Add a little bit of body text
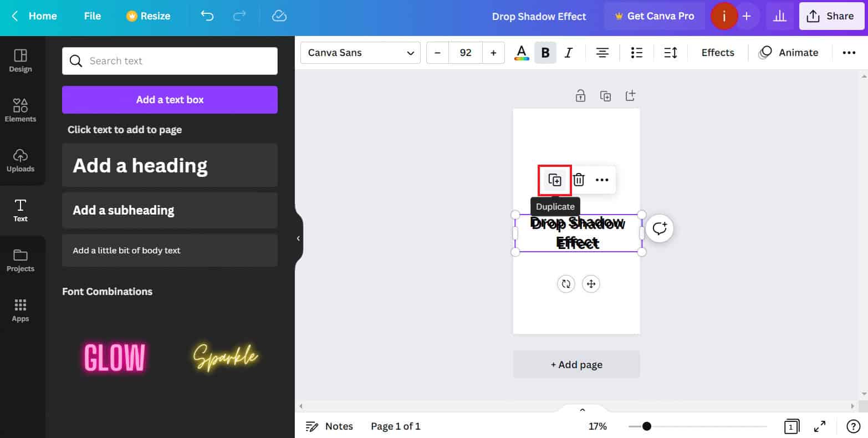The image size is (868, 438). coord(170,250)
